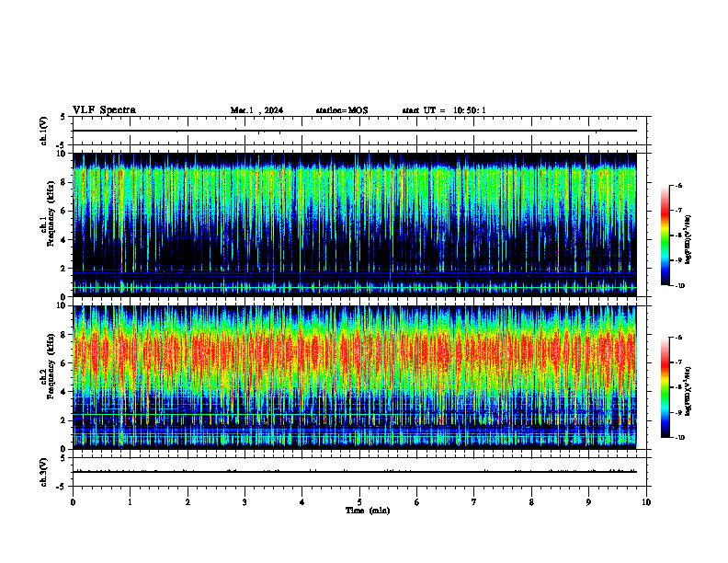
Task: Click the "ch.1(V)" top waveform axis label
Action: [44, 131]
